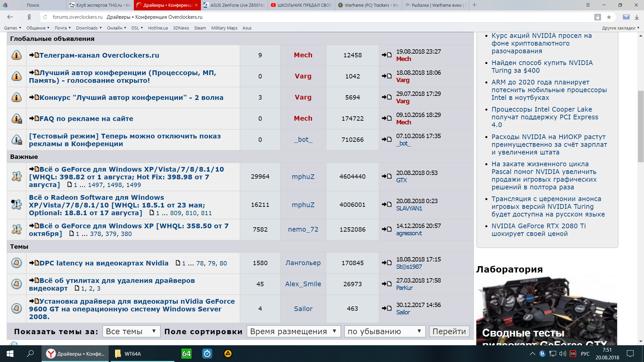Expand the 'по убыванию' order dropdown

[x=384, y=331]
